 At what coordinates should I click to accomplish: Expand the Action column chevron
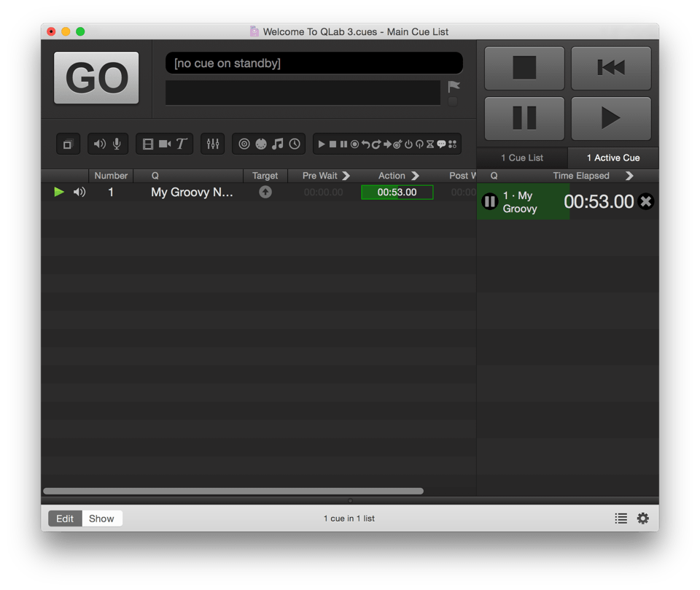(x=416, y=176)
